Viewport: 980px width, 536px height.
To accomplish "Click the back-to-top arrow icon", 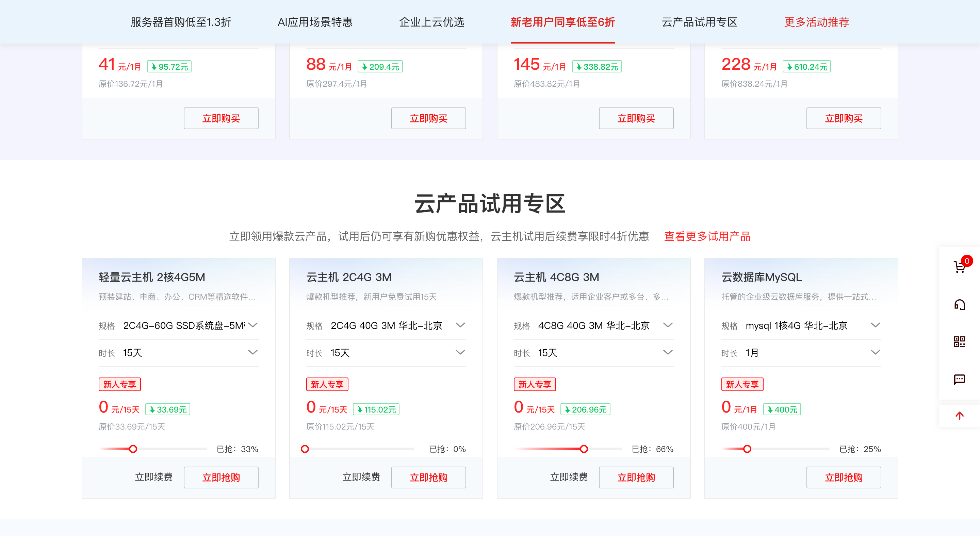I will (960, 416).
